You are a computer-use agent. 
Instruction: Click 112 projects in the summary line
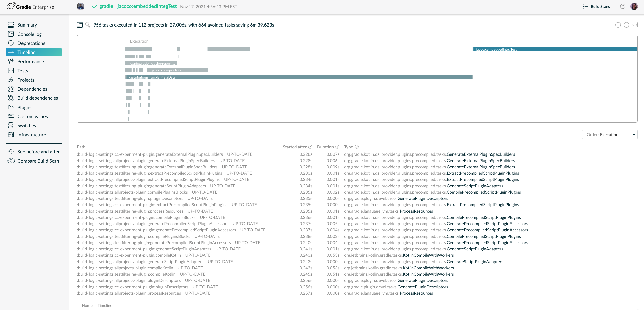[151, 25]
